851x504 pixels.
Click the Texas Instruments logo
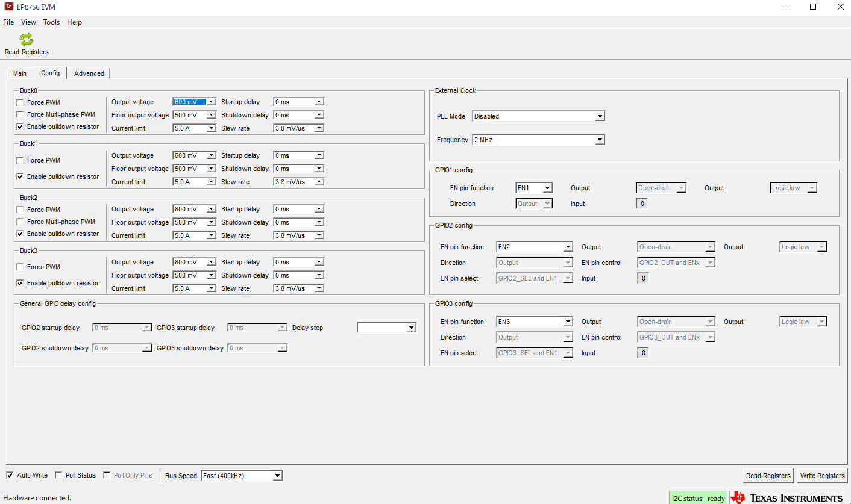coord(787,497)
